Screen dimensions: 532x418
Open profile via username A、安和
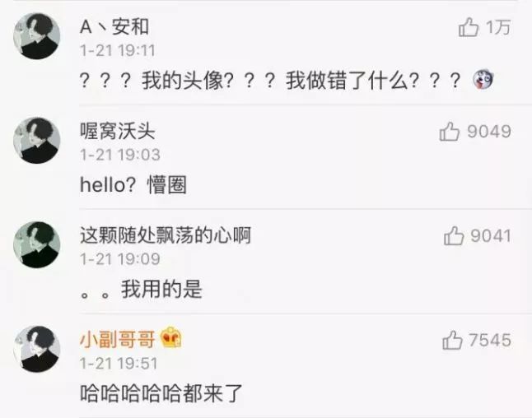click(x=114, y=26)
